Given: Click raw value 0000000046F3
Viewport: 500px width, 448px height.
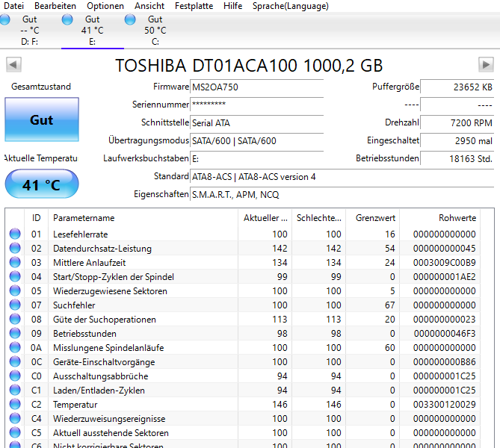Looking at the screenshot, I should 445,334.
